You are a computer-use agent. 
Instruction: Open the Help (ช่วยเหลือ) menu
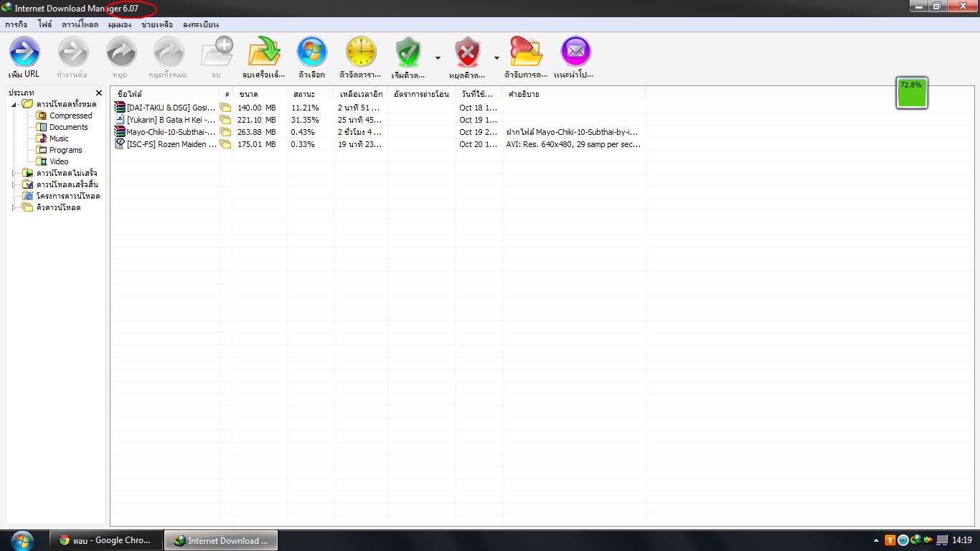tap(157, 24)
